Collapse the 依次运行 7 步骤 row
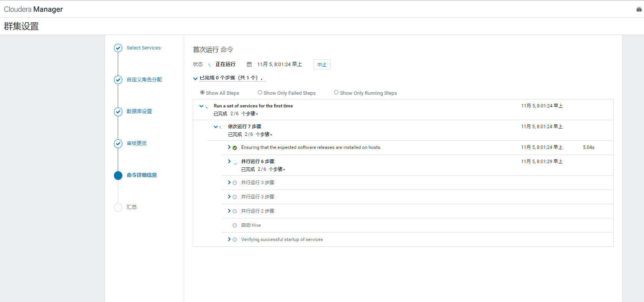 pos(216,127)
